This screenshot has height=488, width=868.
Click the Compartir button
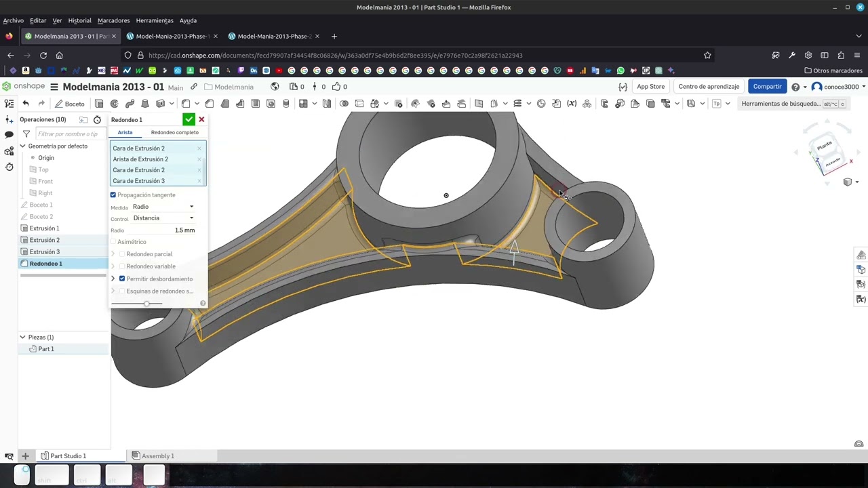tap(767, 87)
